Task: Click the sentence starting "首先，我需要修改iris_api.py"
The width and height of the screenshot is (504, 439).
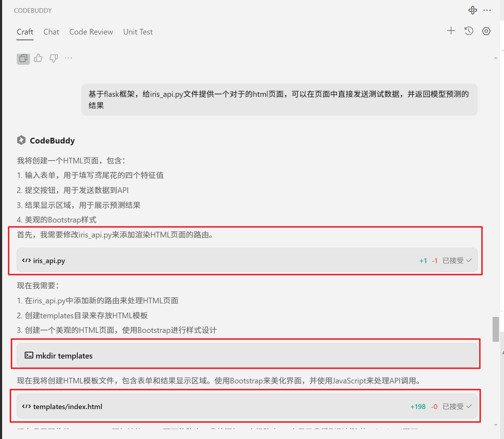Action: [115, 235]
